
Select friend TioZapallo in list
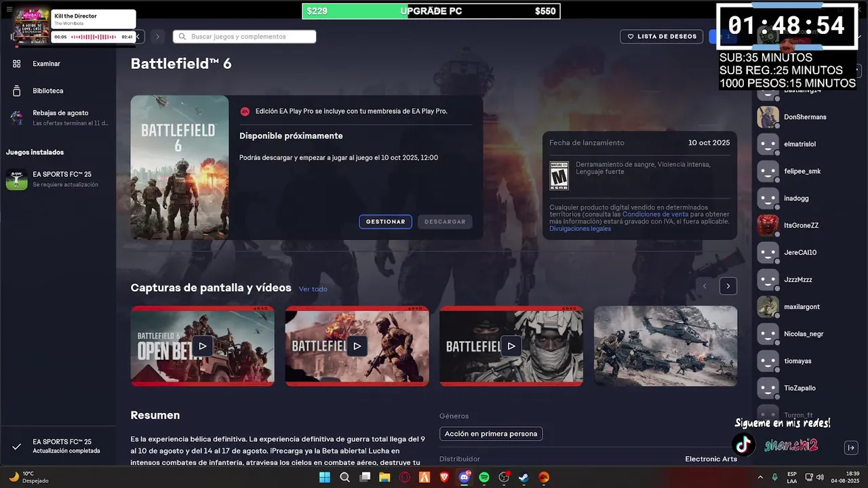click(800, 388)
